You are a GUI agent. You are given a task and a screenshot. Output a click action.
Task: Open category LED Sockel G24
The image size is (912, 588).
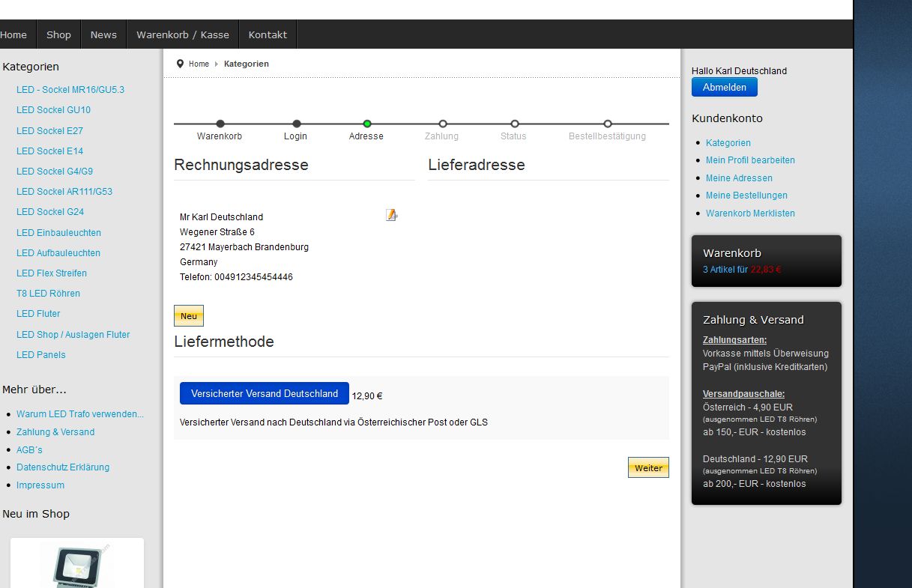pos(50,211)
